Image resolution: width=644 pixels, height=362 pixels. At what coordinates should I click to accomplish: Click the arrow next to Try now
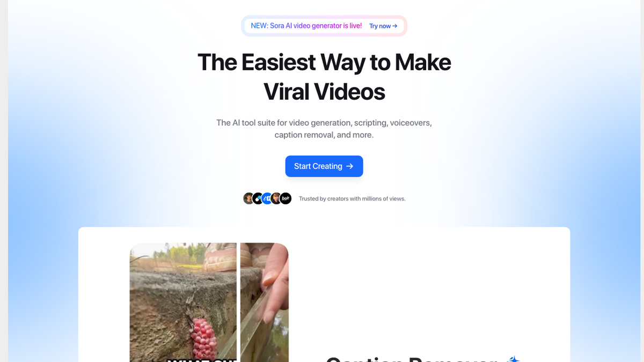[395, 26]
